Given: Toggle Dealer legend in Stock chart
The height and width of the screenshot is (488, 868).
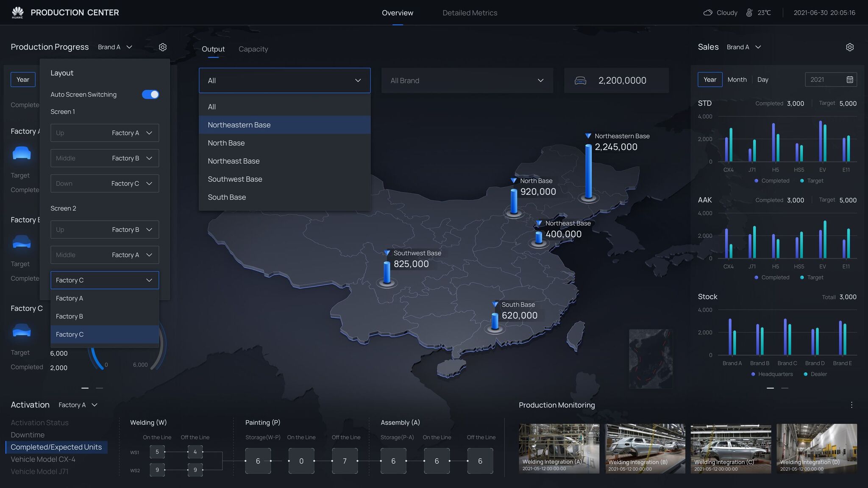Looking at the screenshot, I should tap(815, 374).
